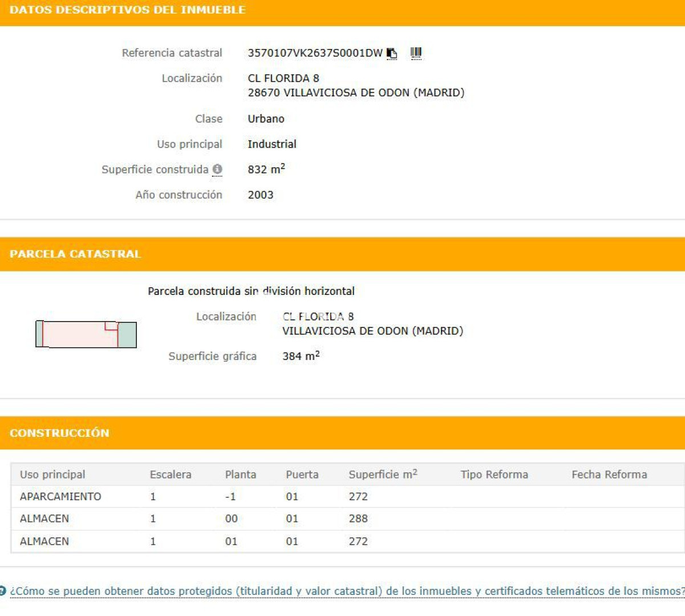This screenshot has height=616, width=685.
Task: Click the question mark icon at page bottom
Action: point(3,590)
